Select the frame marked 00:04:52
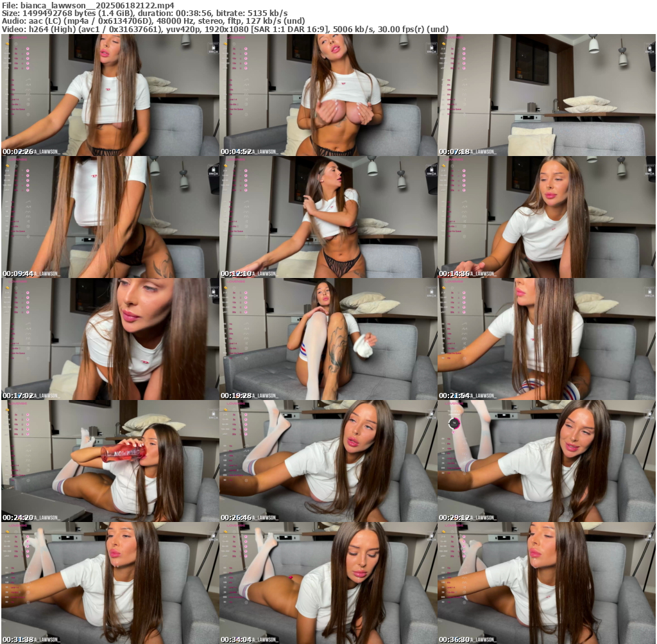This screenshot has width=657, height=644. pyautogui.click(x=328, y=95)
